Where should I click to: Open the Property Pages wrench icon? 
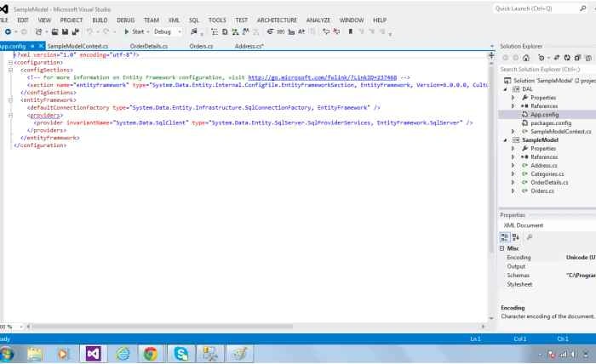(529, 237)
